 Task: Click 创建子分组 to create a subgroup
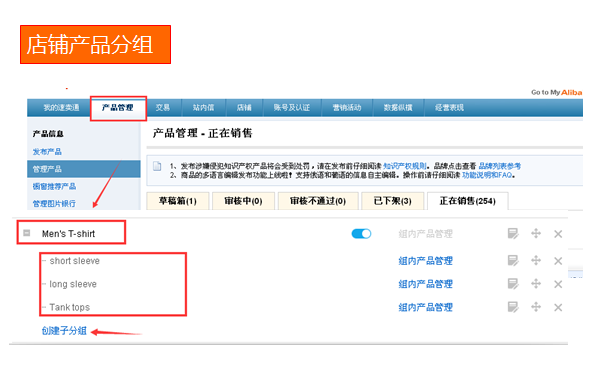click(64, 331)
